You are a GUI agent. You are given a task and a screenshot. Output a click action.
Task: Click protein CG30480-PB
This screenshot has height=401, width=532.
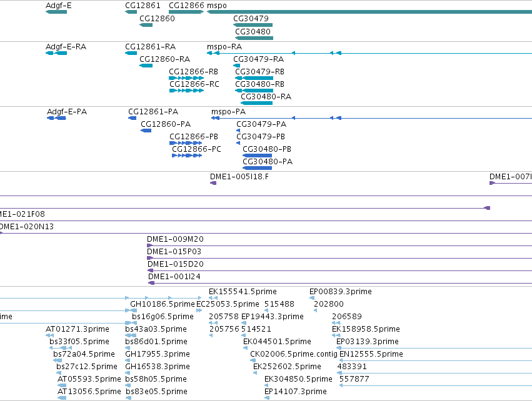pos(257,156)
